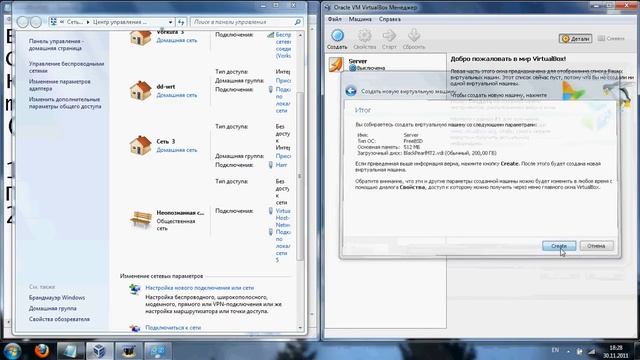Click the Create button in wizard

tap(559, 246)
